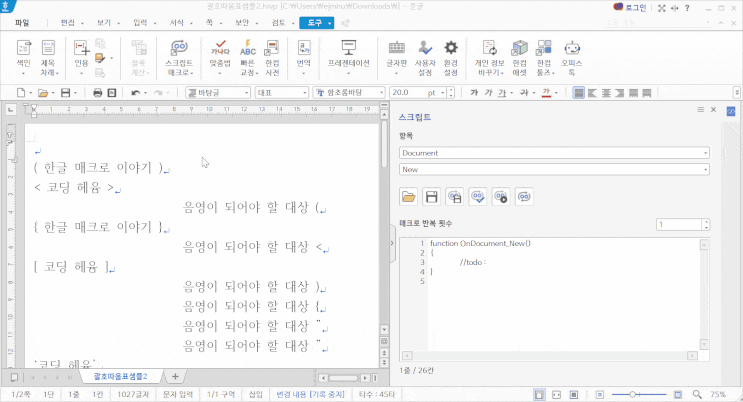The height and width of the screenshot is (402, 743).
Task: Click the print preview icon
Action: [x=112, y=93]
